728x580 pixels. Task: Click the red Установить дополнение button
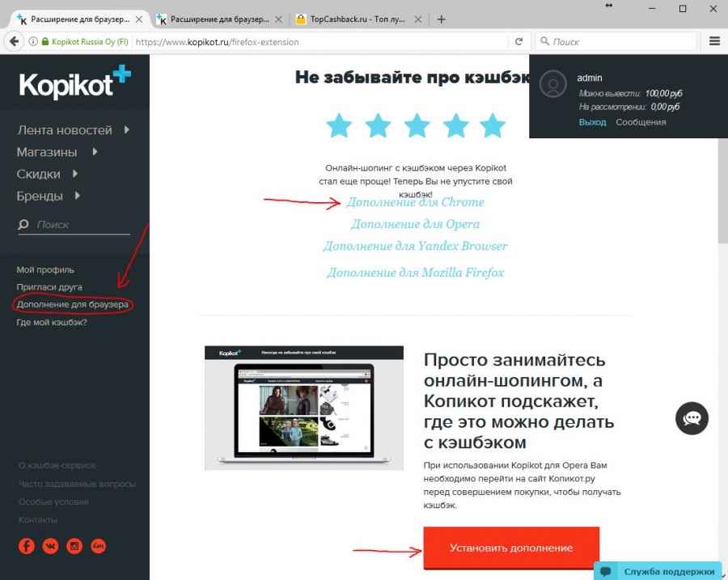pyautogui.click(x=511, y=548)
